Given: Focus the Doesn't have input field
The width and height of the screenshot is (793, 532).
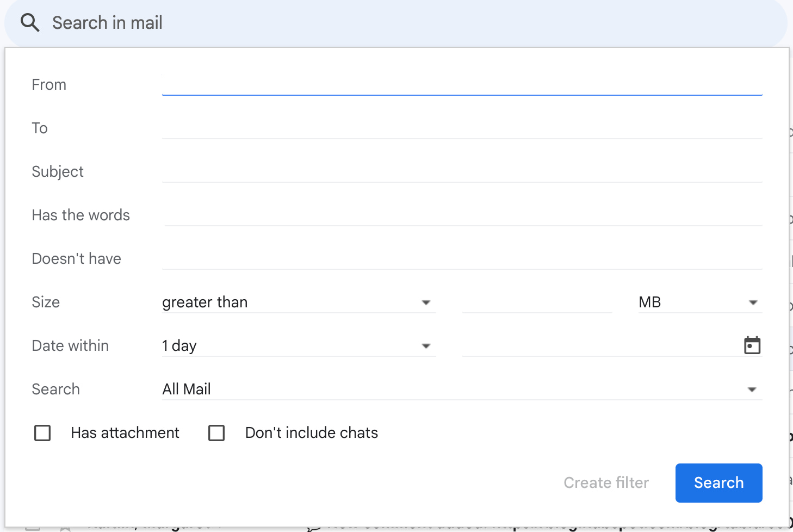Looking at the screenshot, I should tap(461, 259).
